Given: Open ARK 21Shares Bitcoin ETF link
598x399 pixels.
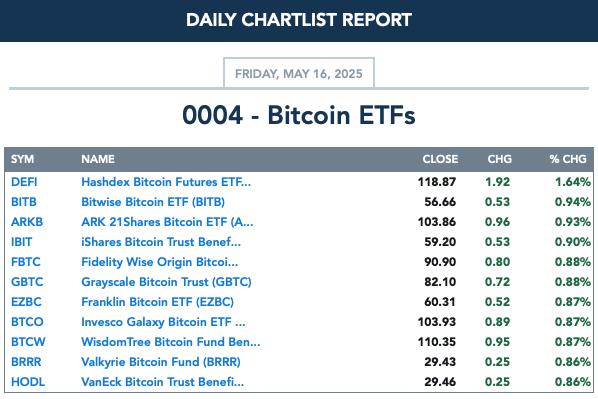Looking at the screenshot, I should [167, 222].
